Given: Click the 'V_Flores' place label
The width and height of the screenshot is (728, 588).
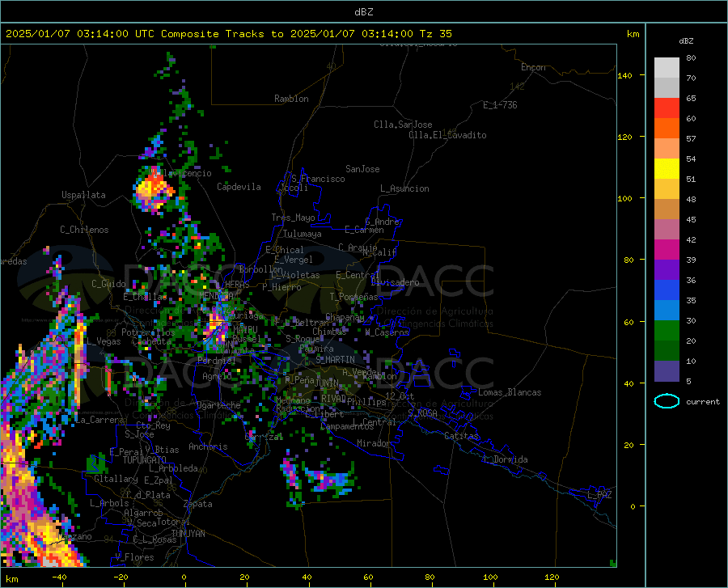Looking at the screenshot, I should pyautogui.click(x=134, y=557).
